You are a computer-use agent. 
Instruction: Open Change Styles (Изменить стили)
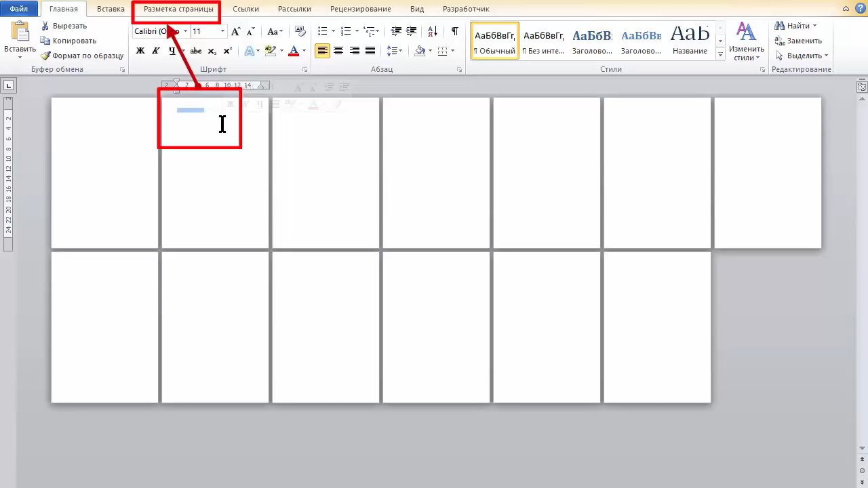(x=747, y=41)
